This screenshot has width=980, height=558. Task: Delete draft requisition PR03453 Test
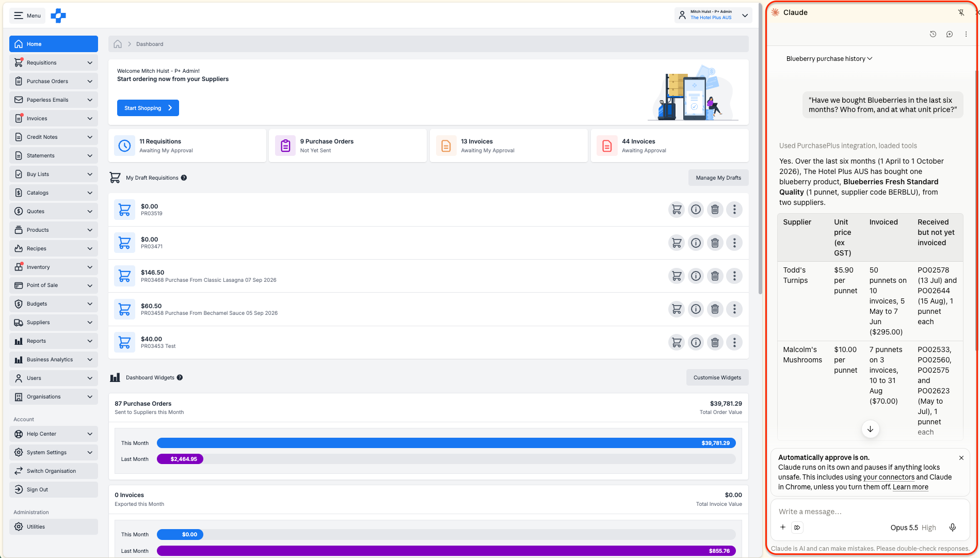point(715,342)
